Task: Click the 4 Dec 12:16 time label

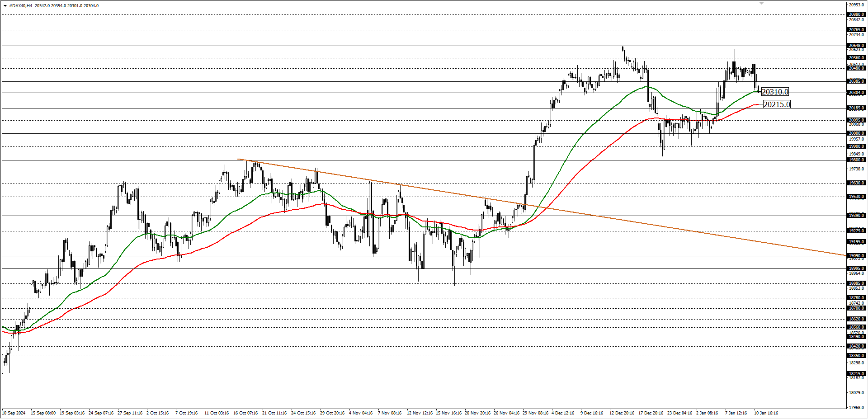Action: pyautogui.click(x=563, y=413)
